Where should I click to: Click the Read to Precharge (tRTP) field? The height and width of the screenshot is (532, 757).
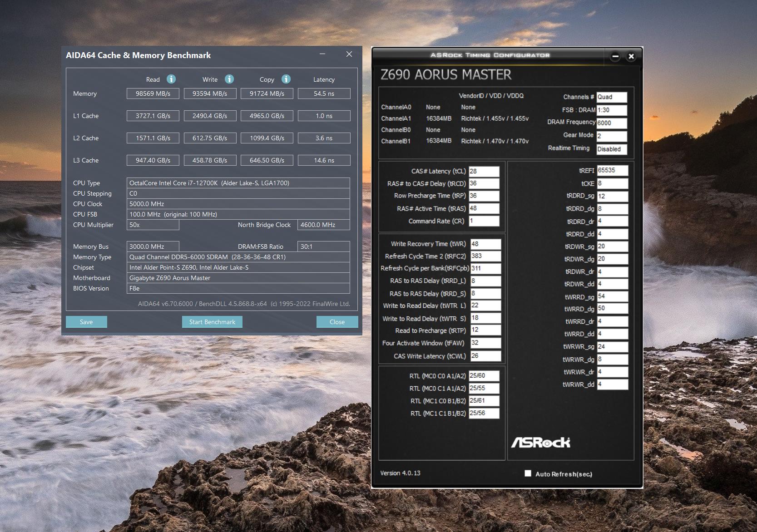(x=485, y=330)
